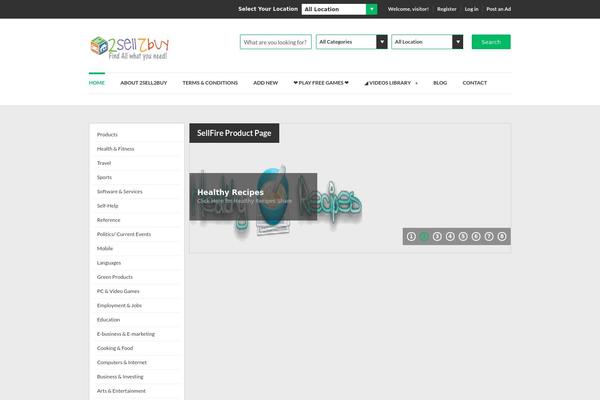
Task: Open the Log in link
Action: [471, 9]
